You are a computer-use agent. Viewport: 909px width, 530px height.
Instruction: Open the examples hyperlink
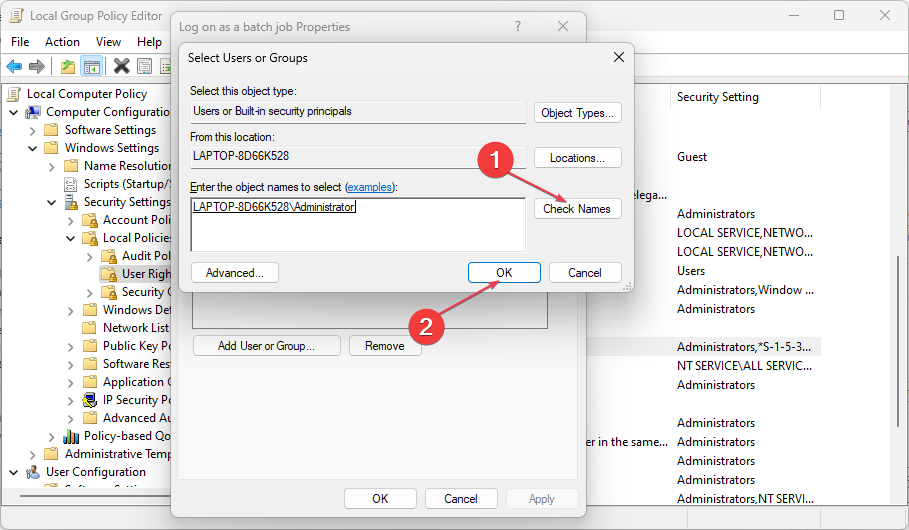370,187
